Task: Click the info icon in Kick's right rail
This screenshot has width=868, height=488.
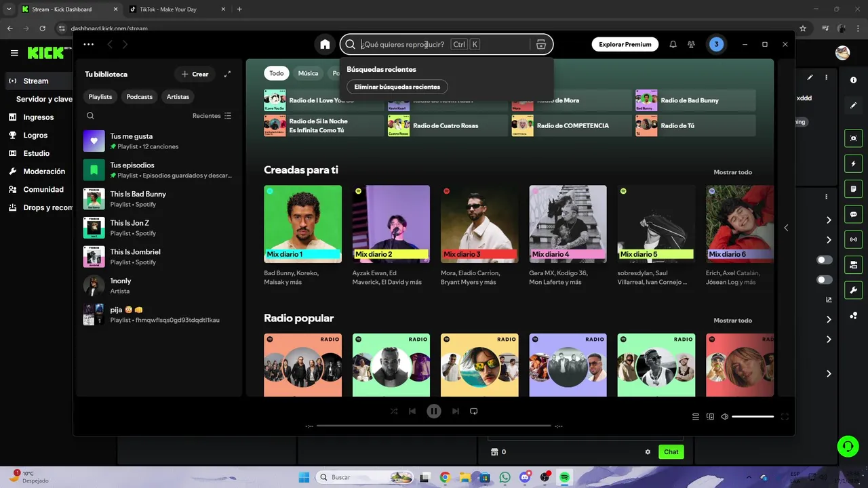Action: (x=853, y=80)
